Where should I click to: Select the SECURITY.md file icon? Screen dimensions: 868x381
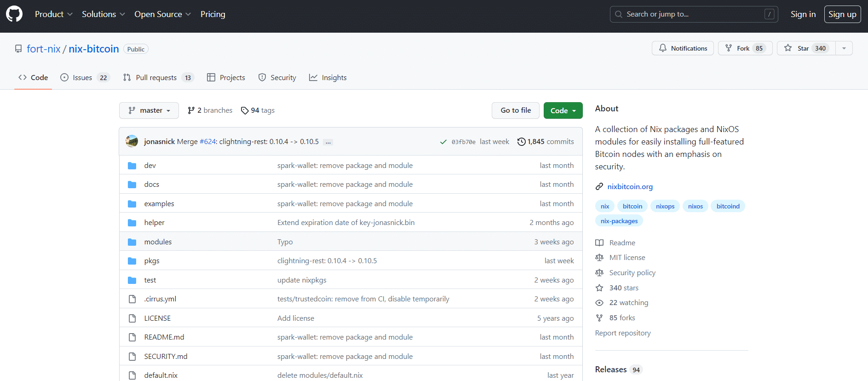132,357
